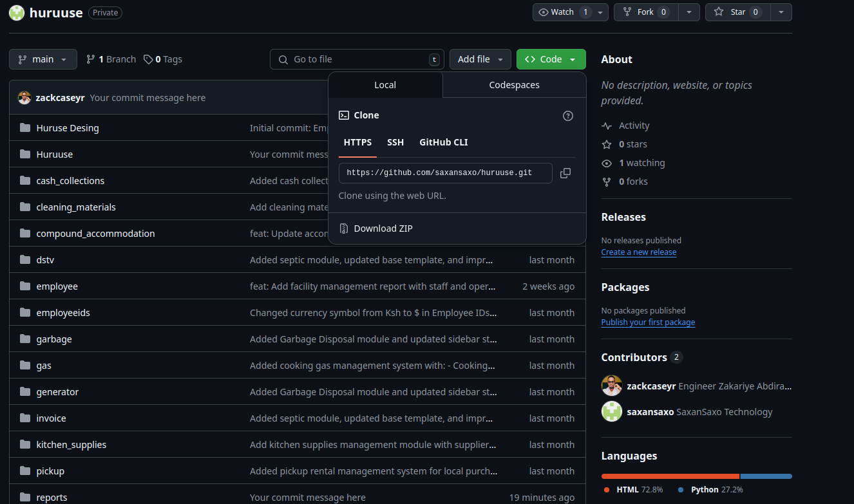The width and height of the screenshot is (854, 504).
Task: Open the fork icon beside 0 forks
Action: 607,182
